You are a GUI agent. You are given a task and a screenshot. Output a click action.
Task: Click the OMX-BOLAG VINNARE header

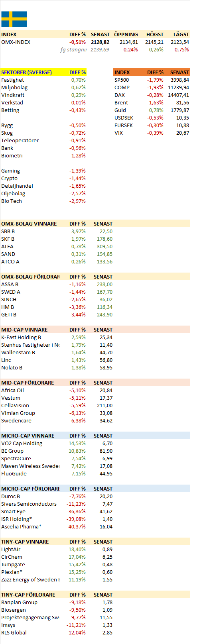[29, 224]
